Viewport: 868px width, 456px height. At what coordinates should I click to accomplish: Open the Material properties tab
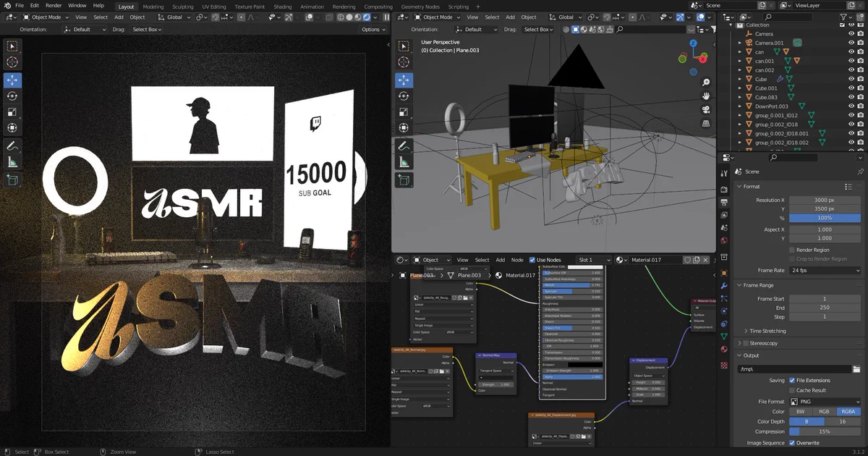pos(724,350)
